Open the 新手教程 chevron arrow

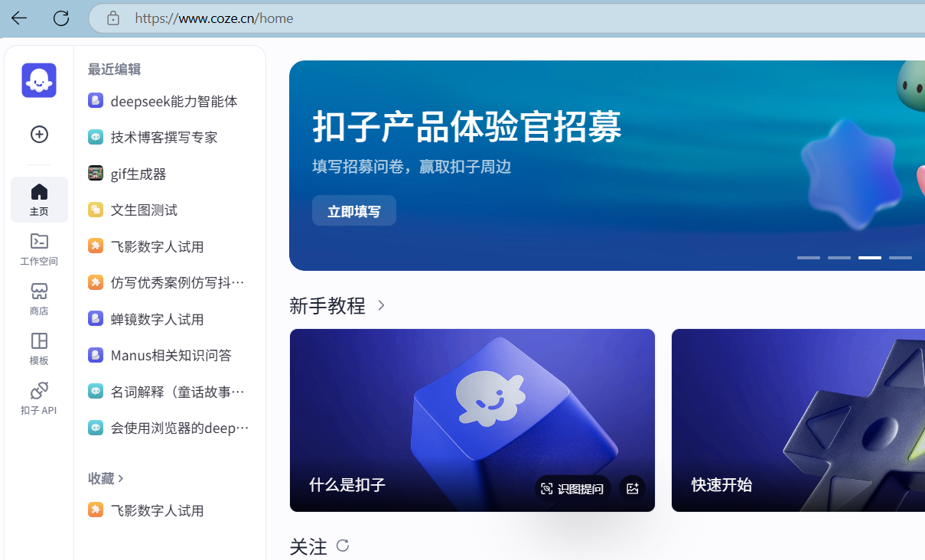(381, 306)
